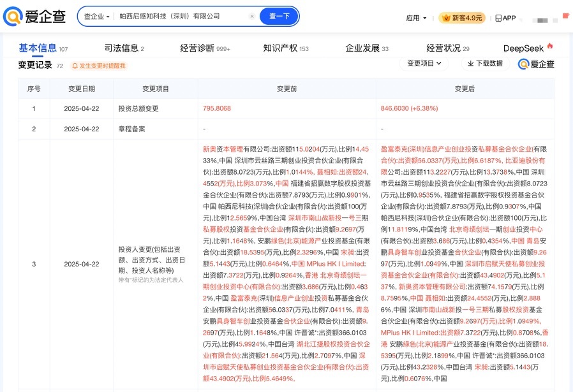
Task: Switch to the 知识产权 tab
Action: point(286,48)
